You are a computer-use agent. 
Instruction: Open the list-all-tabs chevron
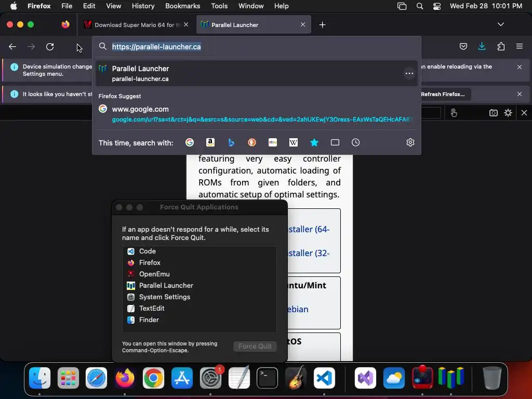pyautogui.click(x=500, y=24)
